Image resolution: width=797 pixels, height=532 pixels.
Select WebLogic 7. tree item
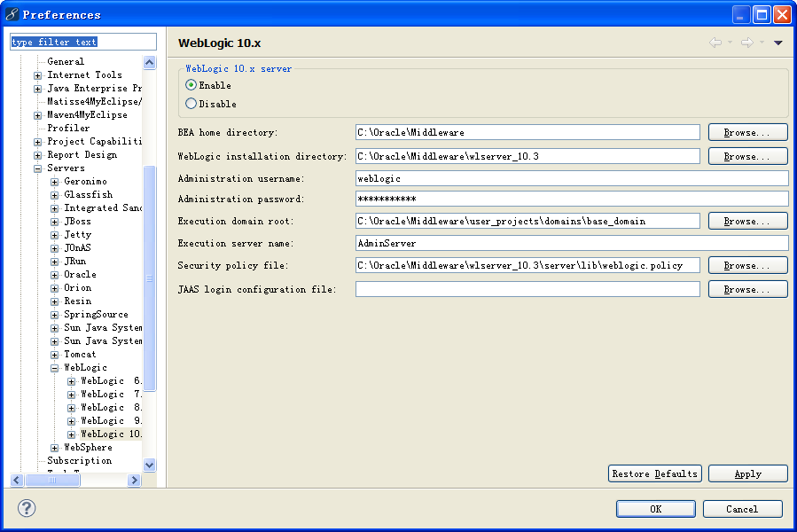coord(112,395)
